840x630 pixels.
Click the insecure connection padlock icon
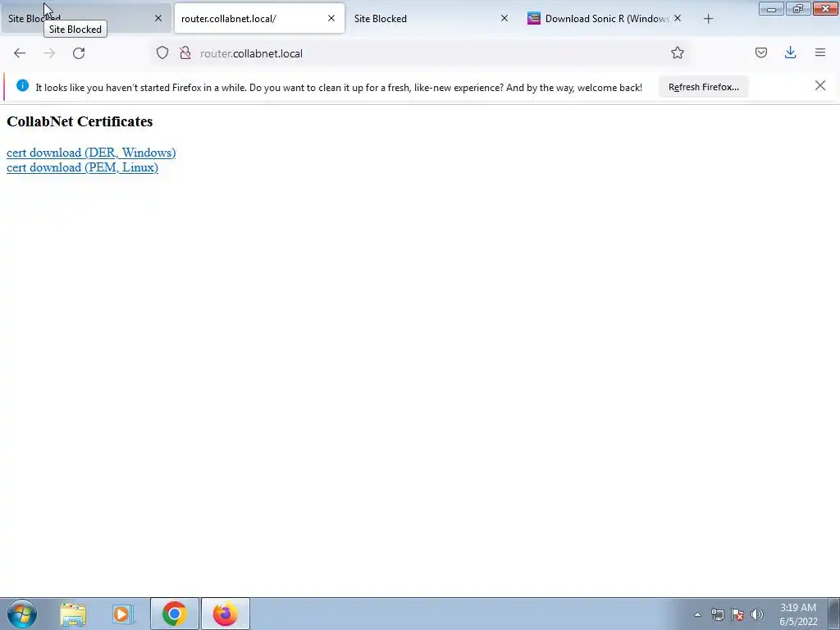coord(185,52)
